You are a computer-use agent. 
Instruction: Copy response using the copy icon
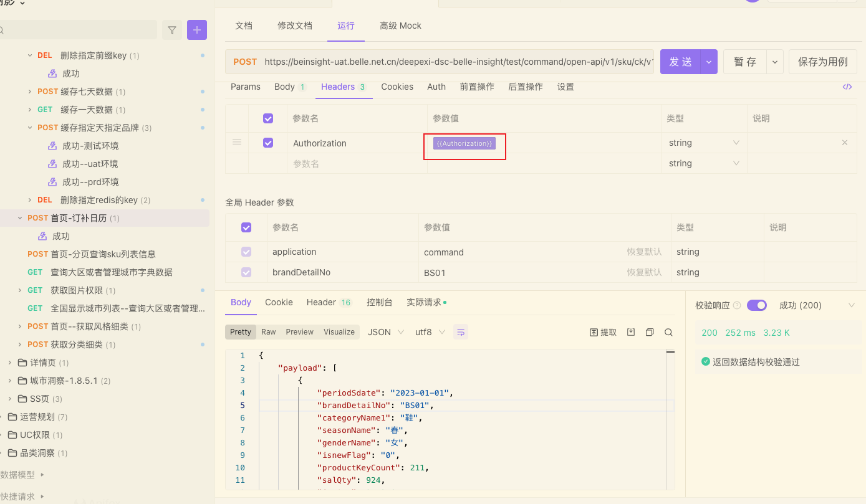click(650, 332)
